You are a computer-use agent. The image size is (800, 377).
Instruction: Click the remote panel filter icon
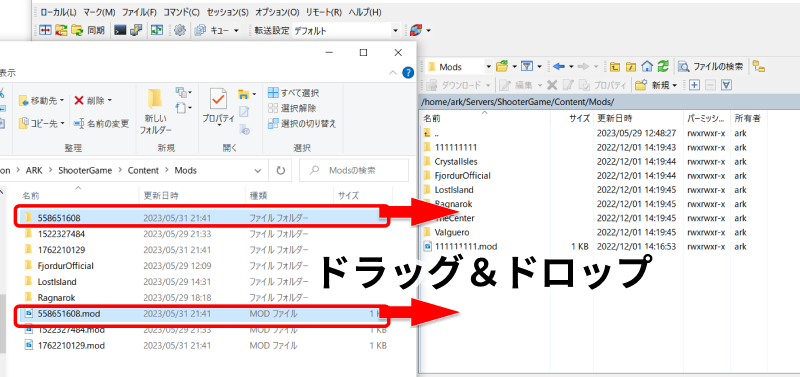(527, 66)
